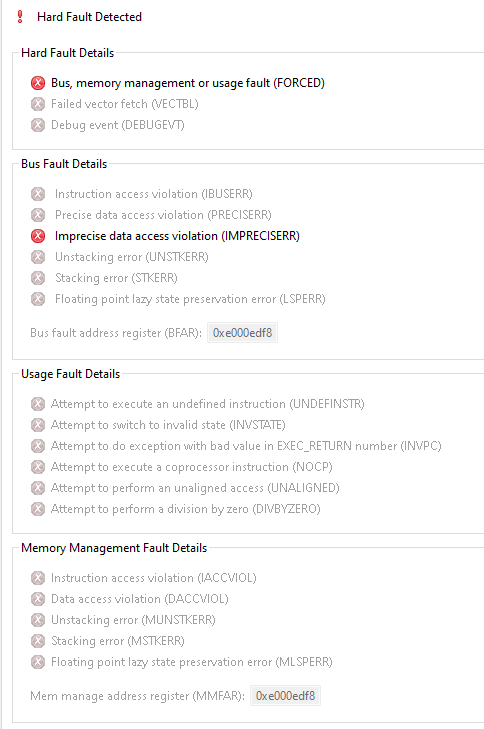Screen dimensions: 484x729
Task: Click the grey DEBUGEVT debug event icon
Action: click(38, 125)
